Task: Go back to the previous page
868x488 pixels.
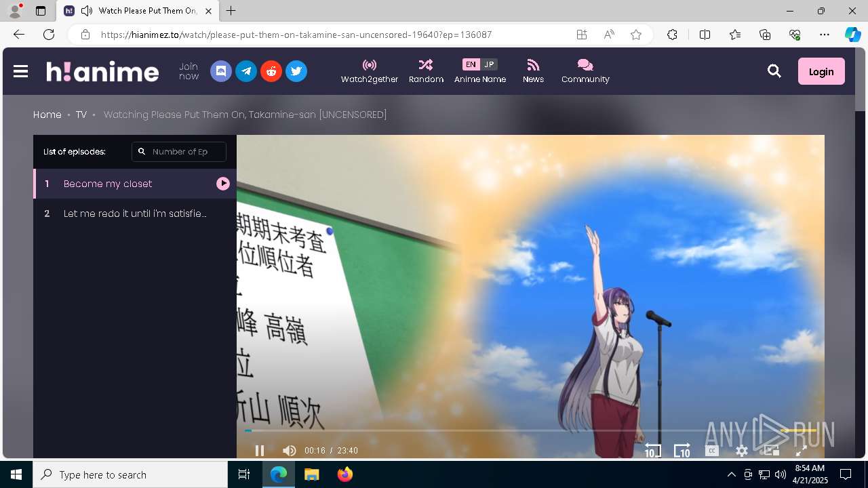Action: (x=19, y=35)
